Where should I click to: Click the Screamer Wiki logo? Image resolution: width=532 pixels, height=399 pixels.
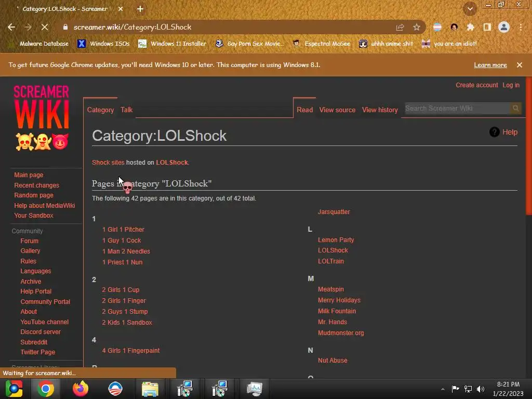tap(42, 117)
